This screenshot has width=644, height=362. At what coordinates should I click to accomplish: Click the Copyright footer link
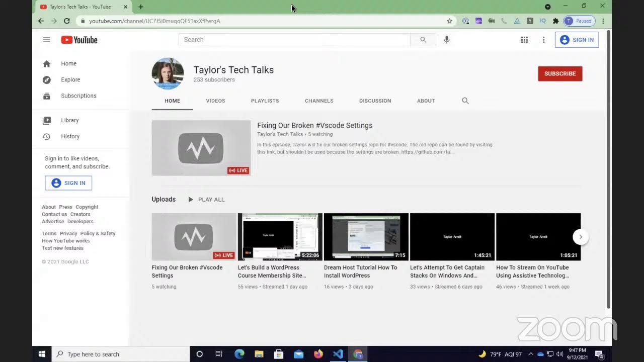pos(87,207)
